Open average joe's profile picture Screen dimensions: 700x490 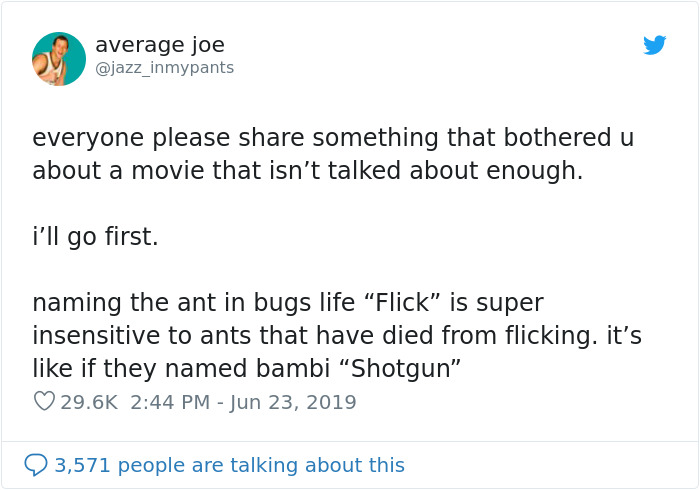pos(58,58)
